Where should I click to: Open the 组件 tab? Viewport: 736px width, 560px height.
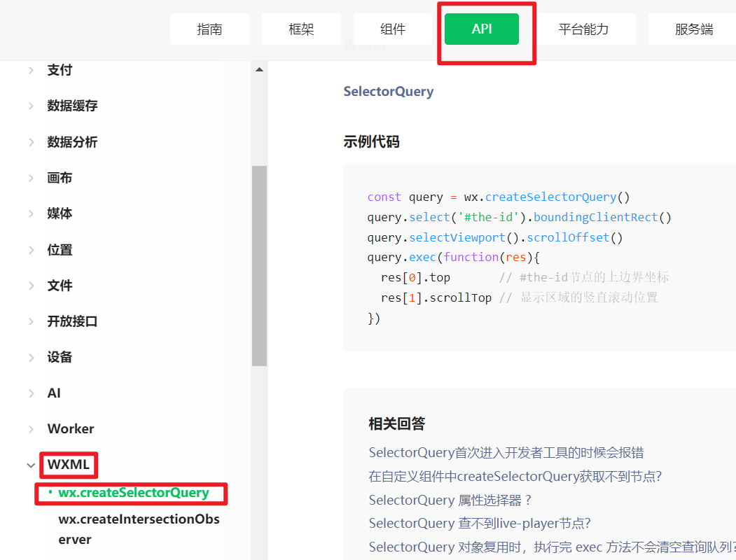393,29
